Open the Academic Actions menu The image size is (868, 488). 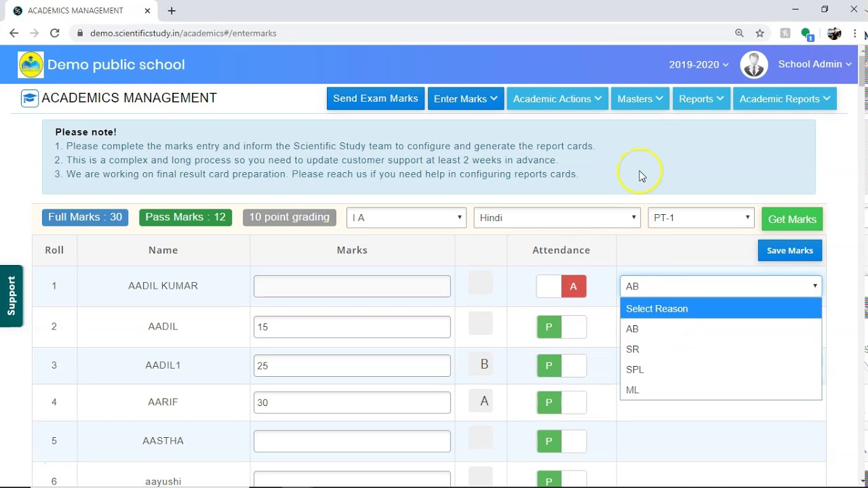coord(557,98)
